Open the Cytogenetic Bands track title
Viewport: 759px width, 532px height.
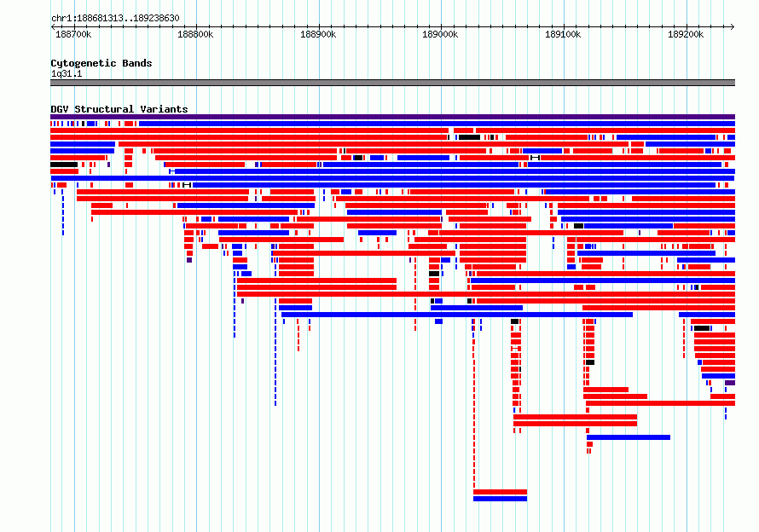pyautogui.click(x=101, y=63)
